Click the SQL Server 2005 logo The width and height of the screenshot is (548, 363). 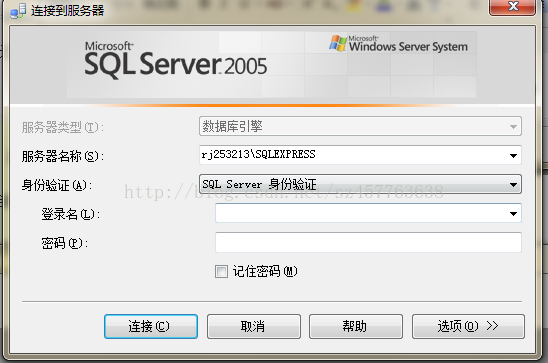click(176, 60)
